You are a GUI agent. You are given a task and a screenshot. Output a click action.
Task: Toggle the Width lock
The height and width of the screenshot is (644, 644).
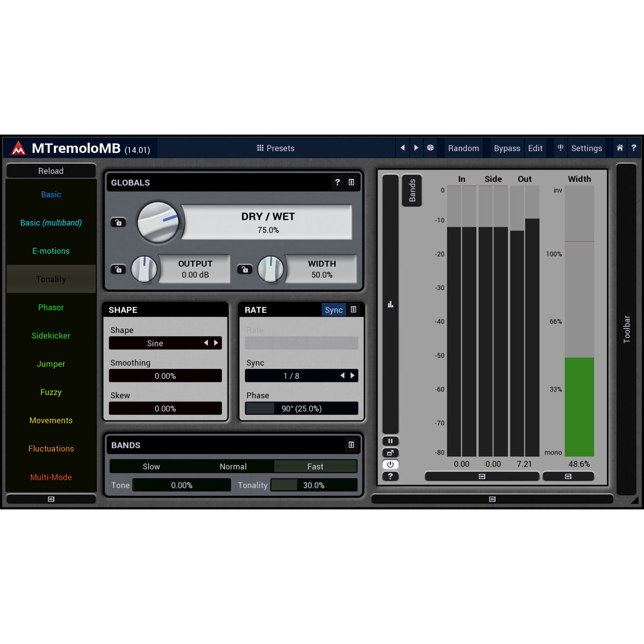coord(245,269)
